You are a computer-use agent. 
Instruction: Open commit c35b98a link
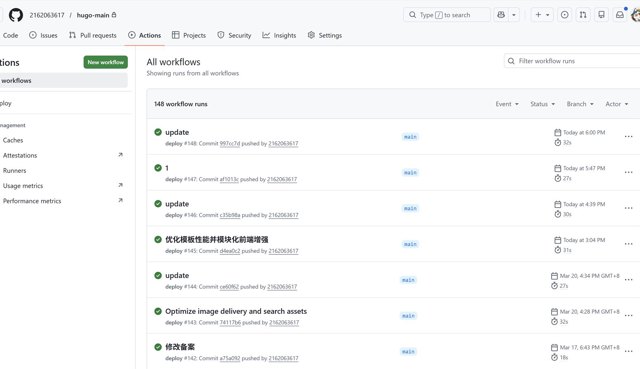pyautogui.click(x=230, y=215)
